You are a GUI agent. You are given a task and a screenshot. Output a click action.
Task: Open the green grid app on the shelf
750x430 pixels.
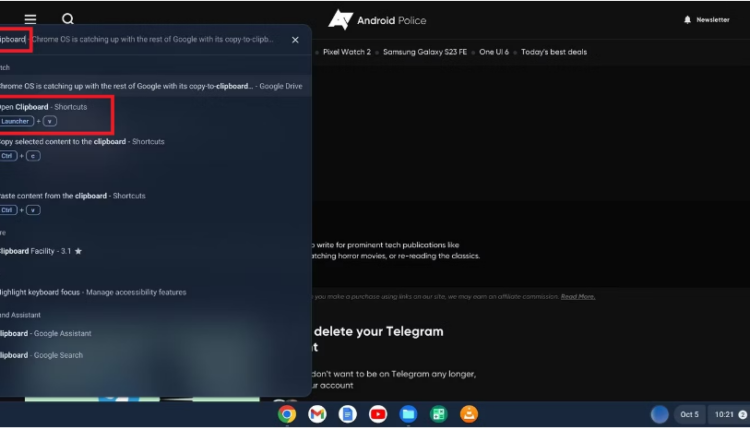click(439, 414)
